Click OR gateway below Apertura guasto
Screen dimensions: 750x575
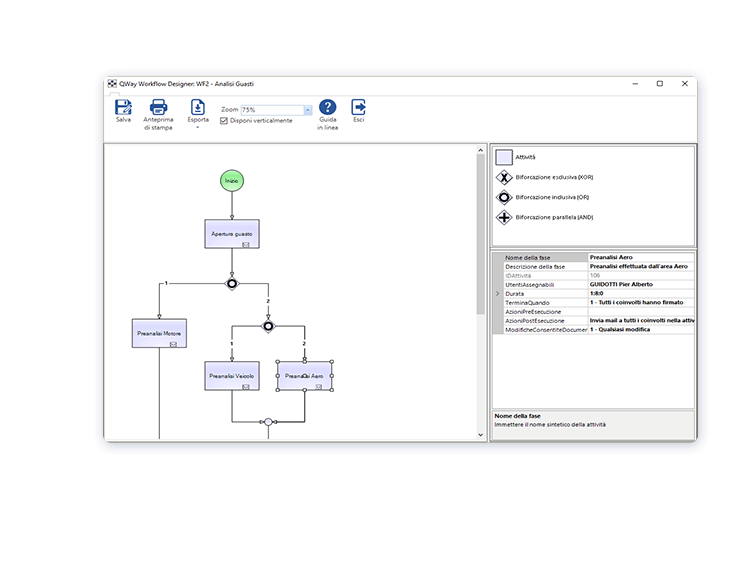[x=232, y=284]
